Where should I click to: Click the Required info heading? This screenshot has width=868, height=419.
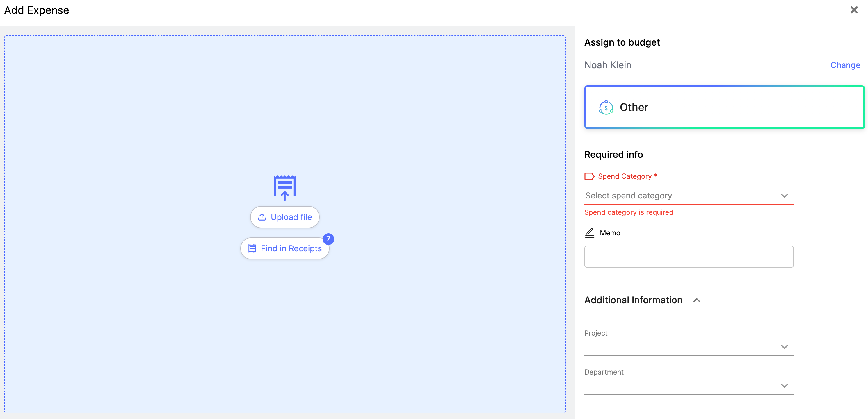pyautogui.click(x=613, y=155)
